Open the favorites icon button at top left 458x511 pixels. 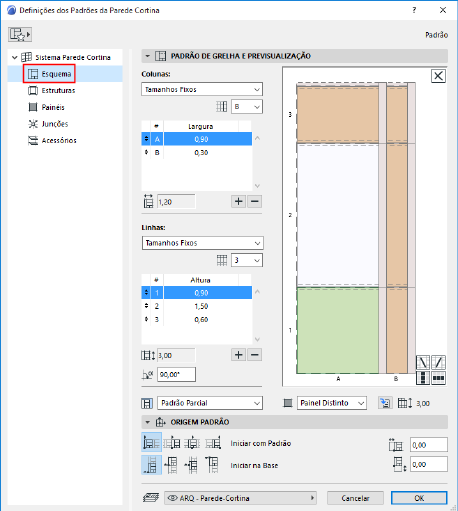coord(20,34)
